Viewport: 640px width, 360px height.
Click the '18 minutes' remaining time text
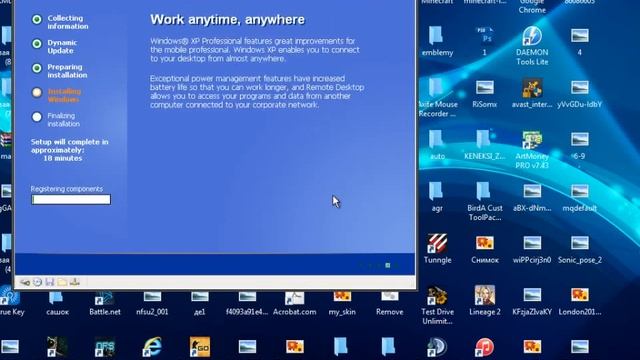point(63,158)
